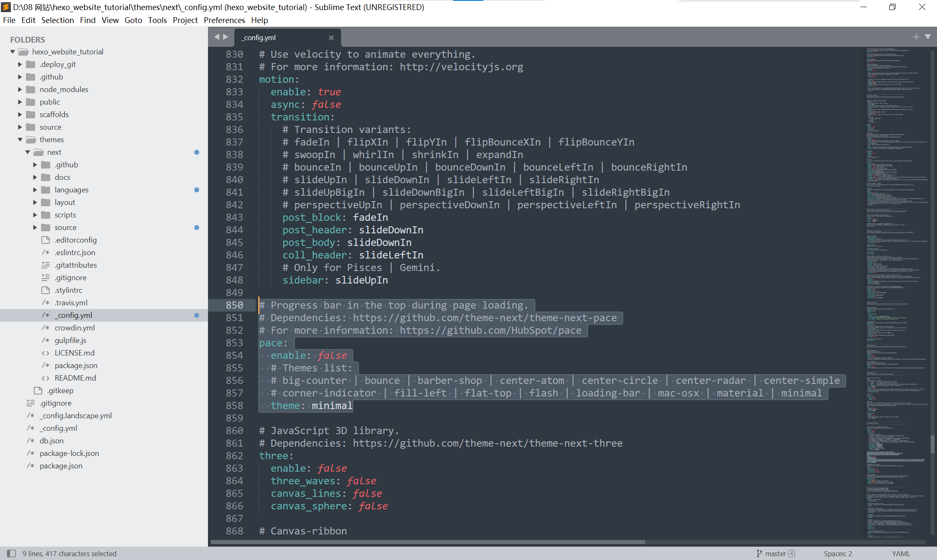Open the Goto menu
This screenshot has height=560, width=937.
click(133, 20)
